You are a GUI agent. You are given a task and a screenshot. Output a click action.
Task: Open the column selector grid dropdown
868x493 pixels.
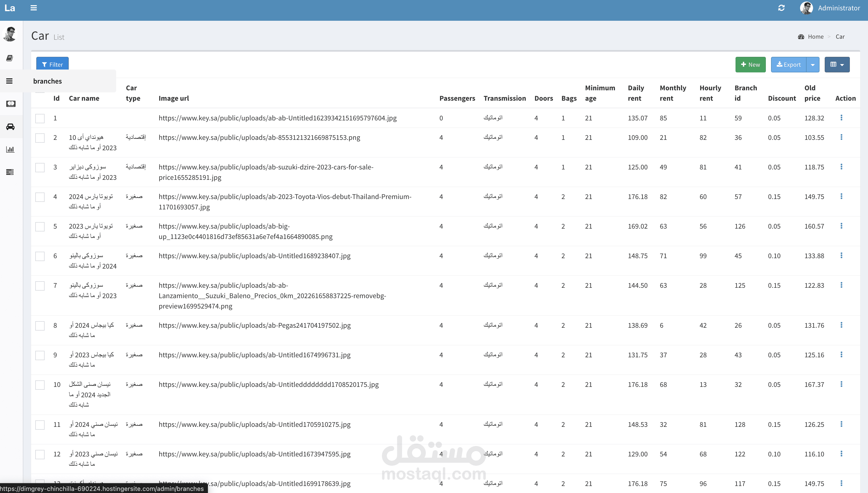pos(837,65)
